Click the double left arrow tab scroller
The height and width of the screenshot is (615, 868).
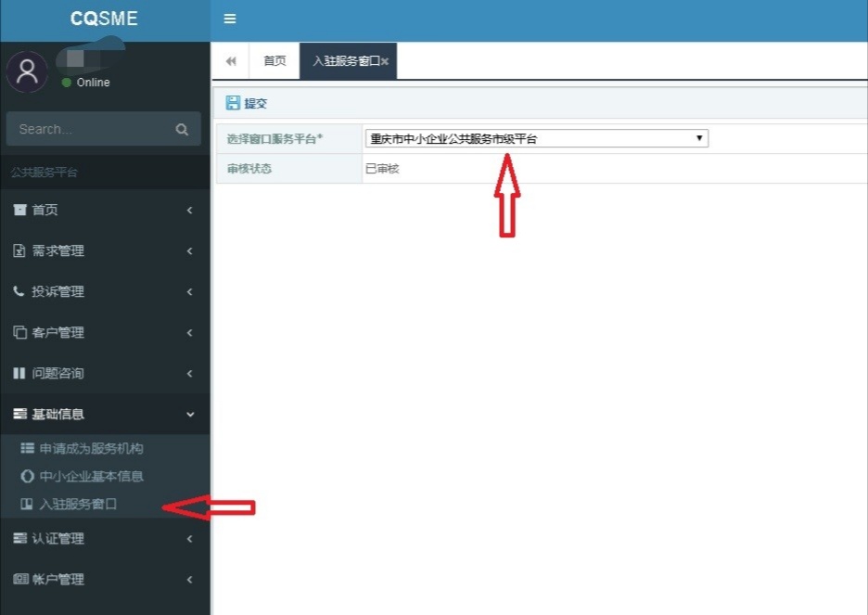[x=231, y=61]
